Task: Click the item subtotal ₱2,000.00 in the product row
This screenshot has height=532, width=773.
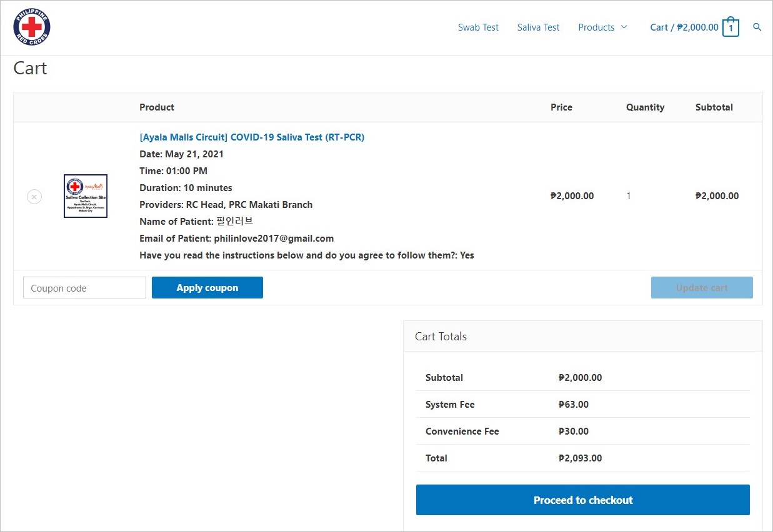Action: (x=717, y=196)
